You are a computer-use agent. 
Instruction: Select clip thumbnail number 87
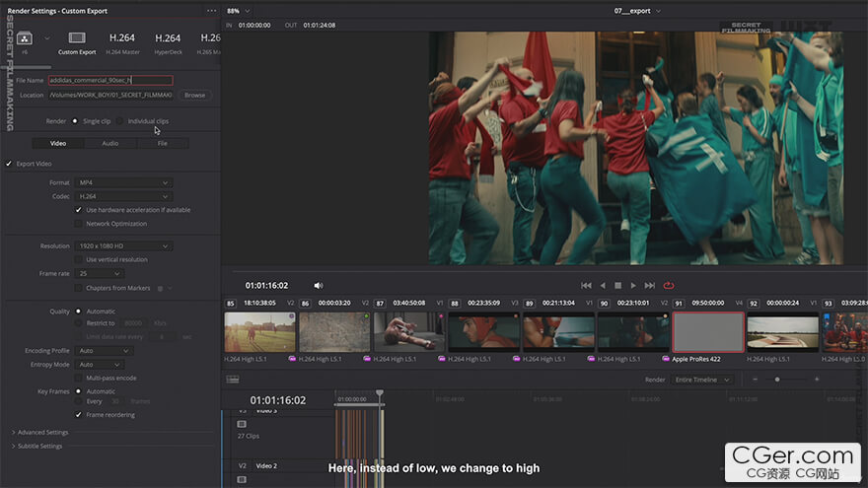[x=409, y=332]
